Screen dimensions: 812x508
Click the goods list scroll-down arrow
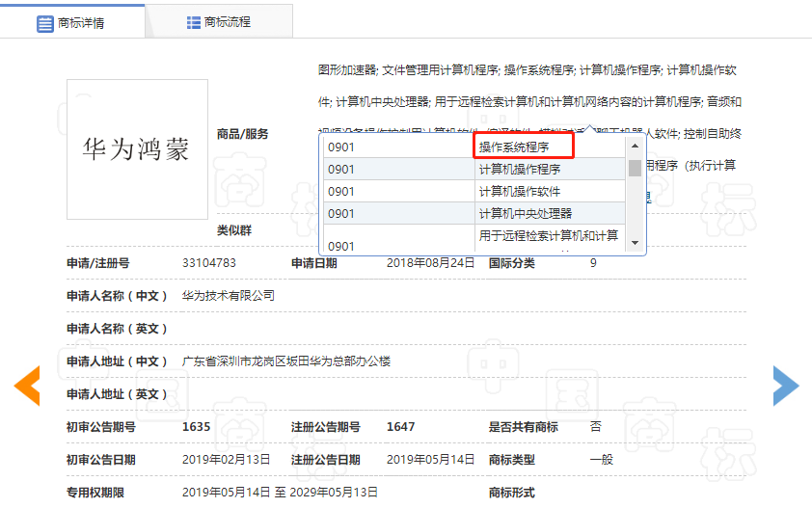click(635, 241)
